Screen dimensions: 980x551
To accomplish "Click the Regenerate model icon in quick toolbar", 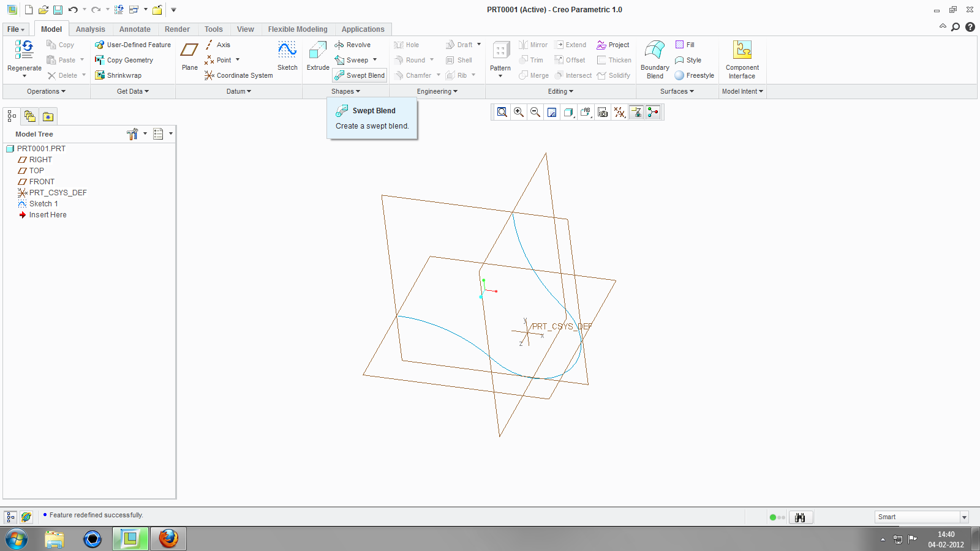I will click(x=119, y=10).
